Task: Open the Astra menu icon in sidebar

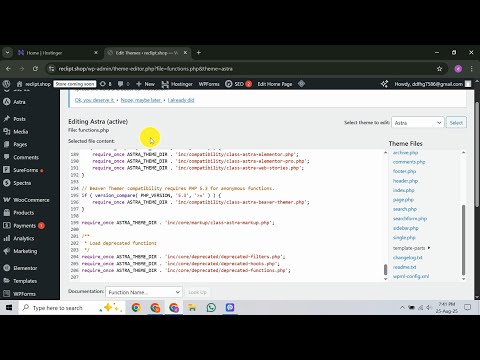Action: (x=7, y=102)
